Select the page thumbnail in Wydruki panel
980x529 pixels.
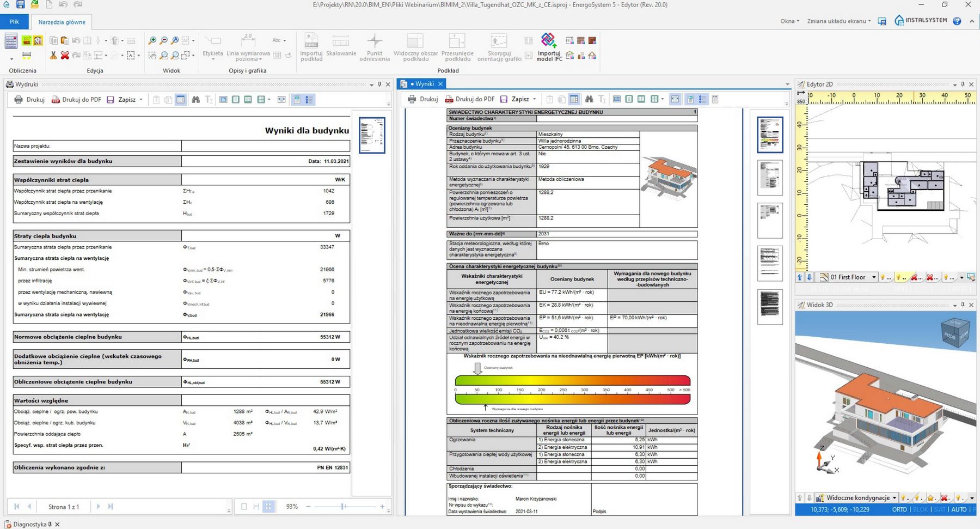coord(372,135)
